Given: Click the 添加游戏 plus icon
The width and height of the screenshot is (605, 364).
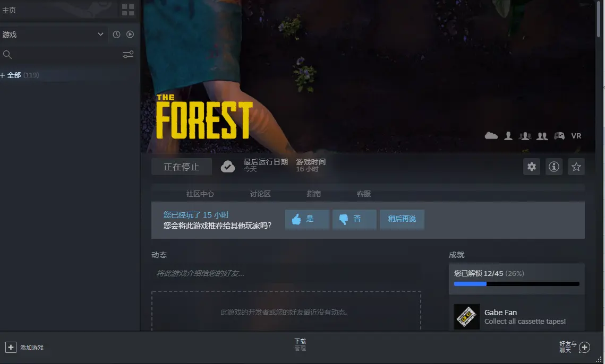Looking at the screenshot, I should click(x=11, y=348).
